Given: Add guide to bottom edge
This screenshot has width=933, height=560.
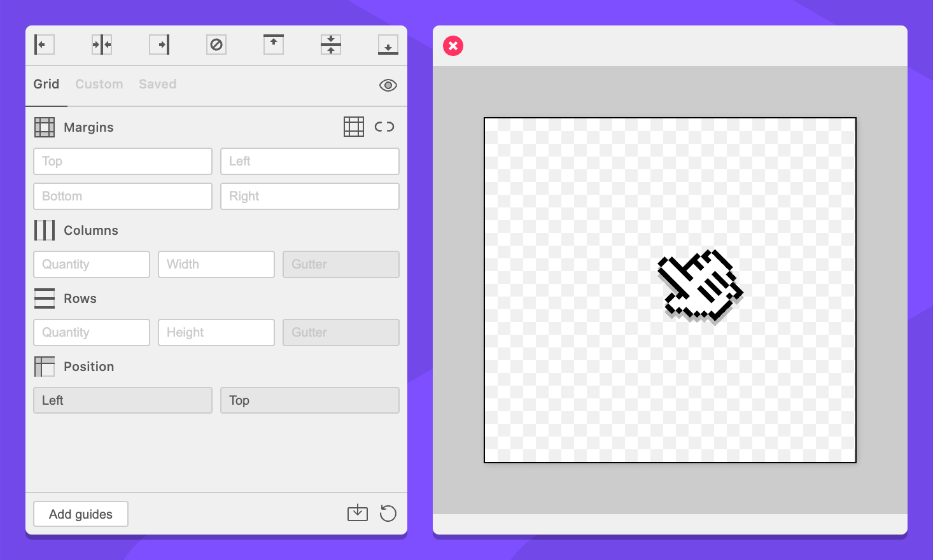Looking at the screenshot, I should 388,45.
